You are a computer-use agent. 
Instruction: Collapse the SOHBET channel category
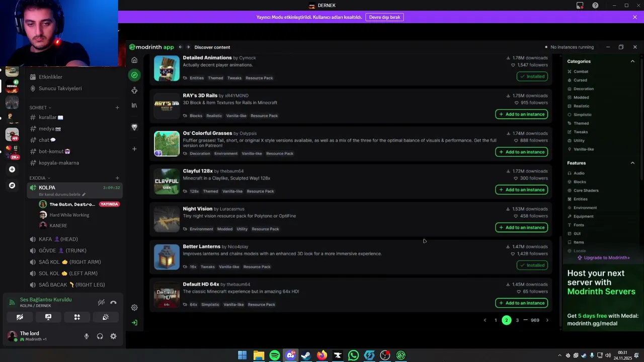click(x=40, y=108)
